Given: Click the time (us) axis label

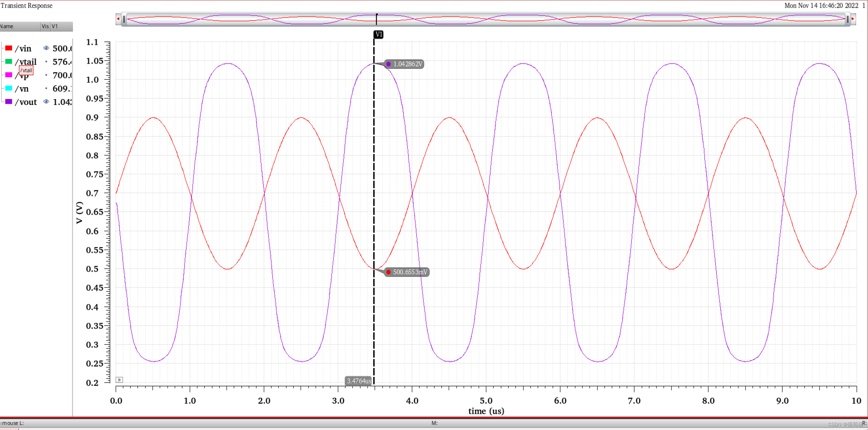Looking at the screenshot, I should pos(486,411).
